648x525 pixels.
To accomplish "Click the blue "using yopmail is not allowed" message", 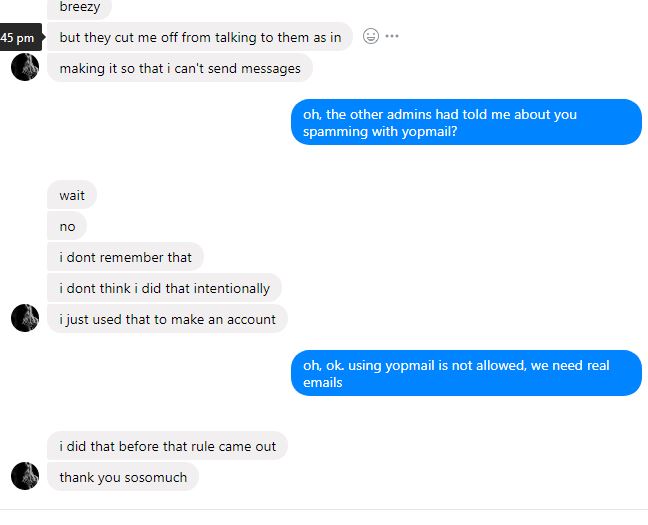I will pos(466,373).
